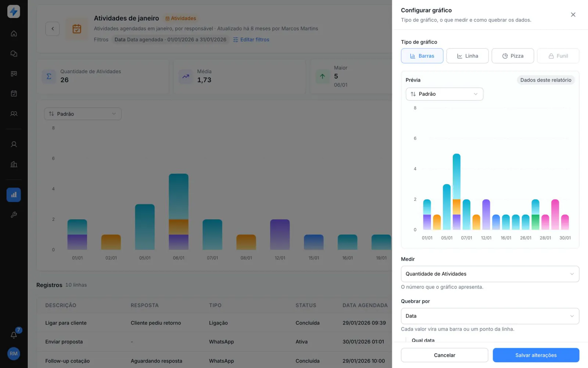Click the RM user avatar
The height and width of the screenshot is (368, 588).
coord(14,354)
